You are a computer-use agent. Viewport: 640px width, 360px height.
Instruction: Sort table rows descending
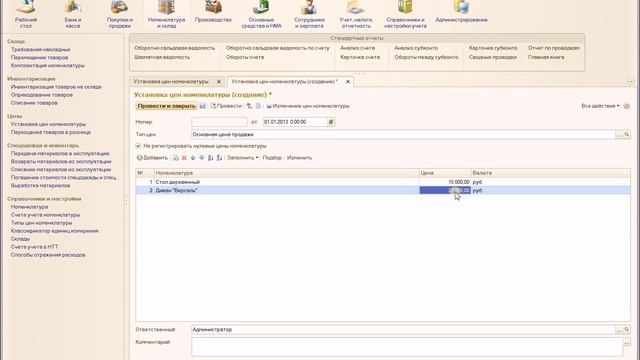pos(220,158)
